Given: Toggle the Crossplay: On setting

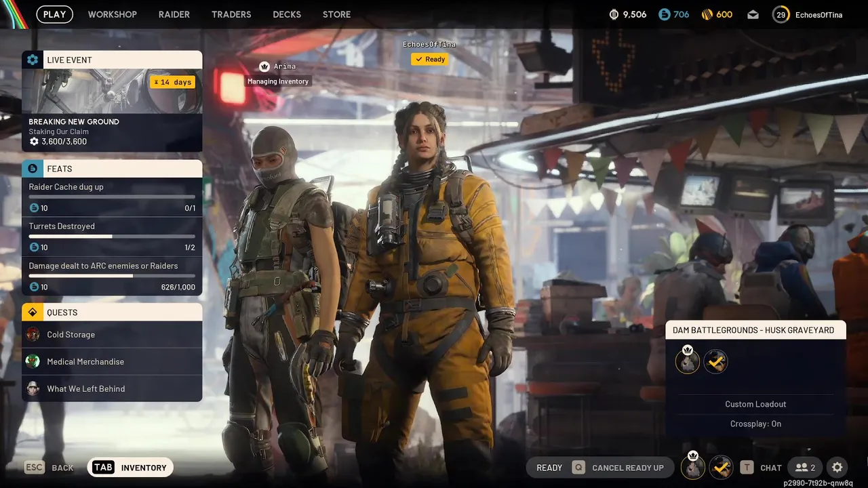Looking at the screenshot, I should point(755,424).
